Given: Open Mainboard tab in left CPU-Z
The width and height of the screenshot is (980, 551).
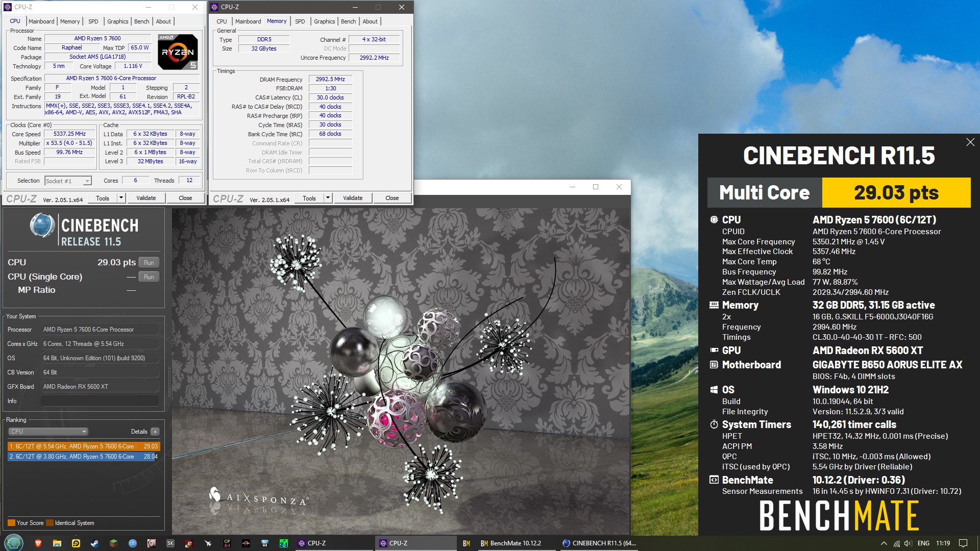Looking at the screenshot, I should point(41,21).
